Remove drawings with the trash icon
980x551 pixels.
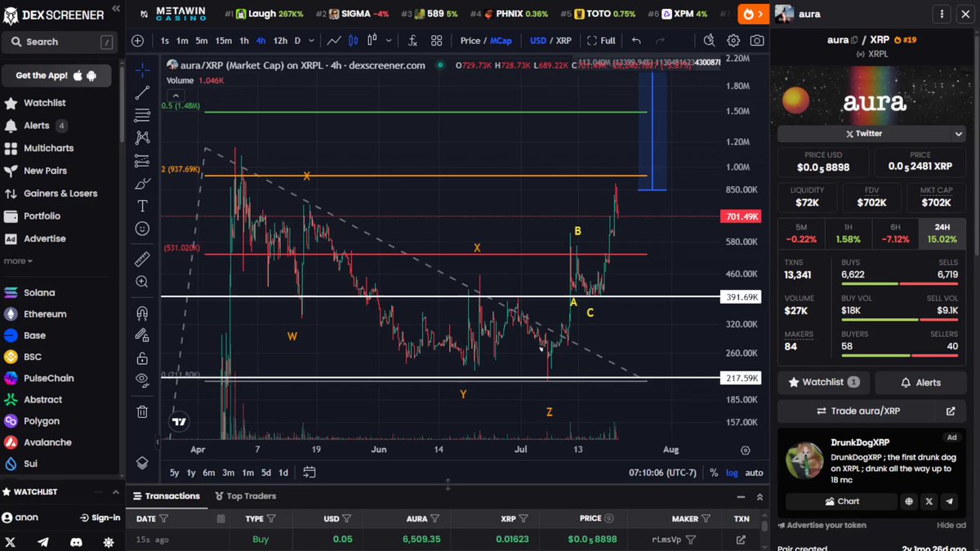pos(142,412)
